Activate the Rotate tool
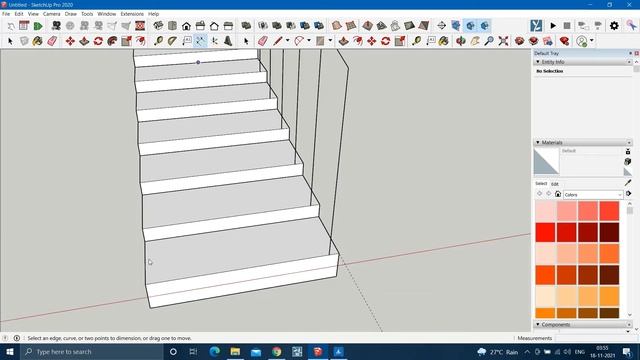The image size is (640, 360). point(98,41)
